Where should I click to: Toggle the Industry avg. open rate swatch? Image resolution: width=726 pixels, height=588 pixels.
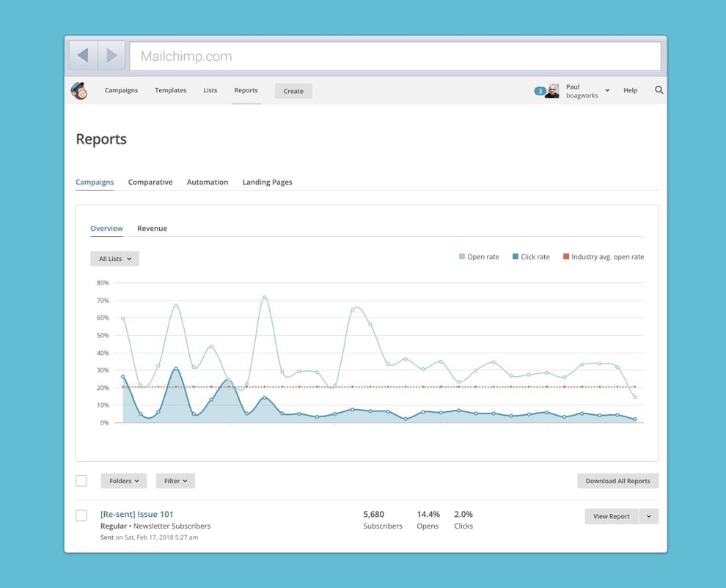pyautogui.click(x=566, y=257)
